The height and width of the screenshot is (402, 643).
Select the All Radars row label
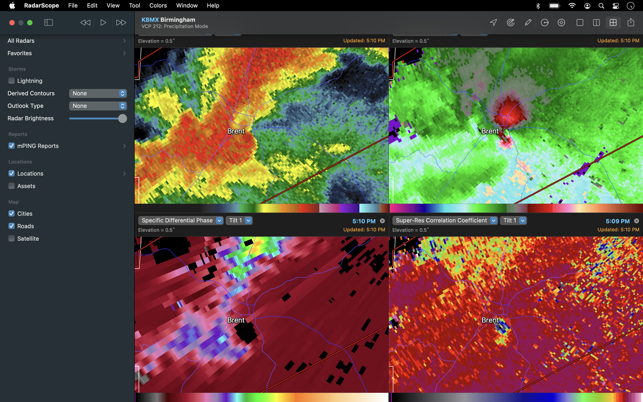(21, 41)
